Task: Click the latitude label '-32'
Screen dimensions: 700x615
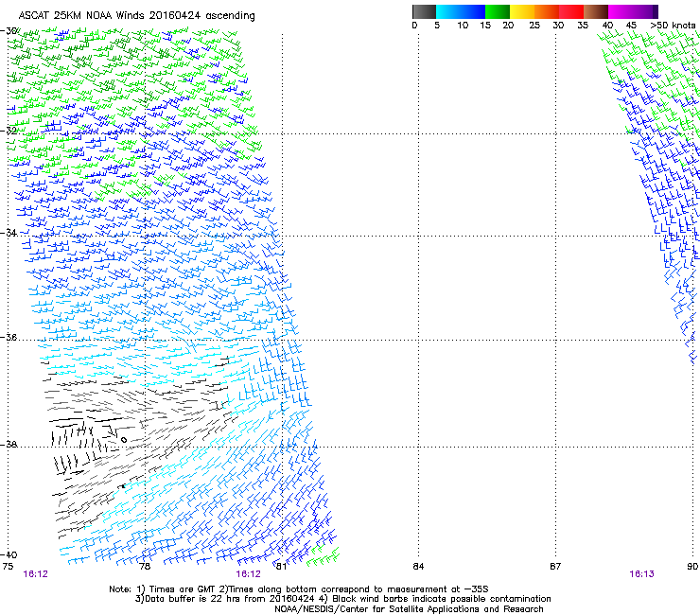Action: pyautogui.click(x=9, y=131)
